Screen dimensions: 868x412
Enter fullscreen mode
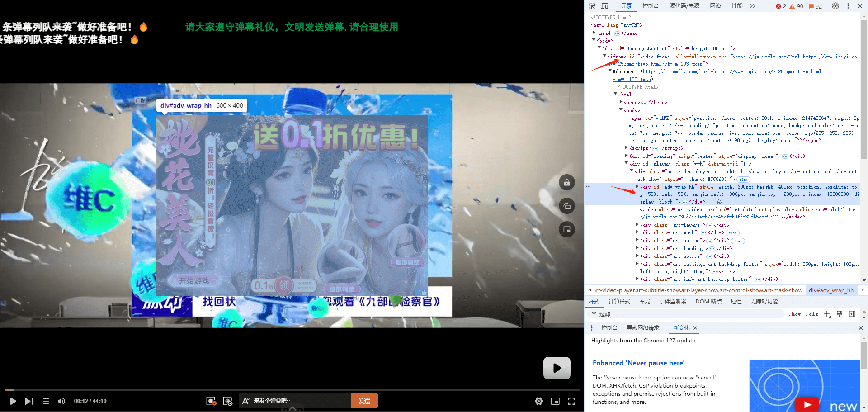(x=571, y=401)
